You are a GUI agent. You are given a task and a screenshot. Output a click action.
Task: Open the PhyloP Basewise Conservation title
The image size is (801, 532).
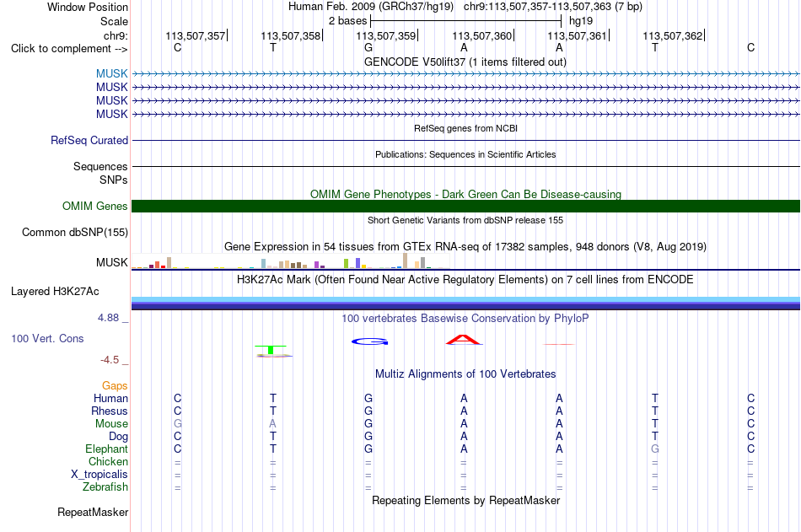pyautogui.click(x=465, y=319)
